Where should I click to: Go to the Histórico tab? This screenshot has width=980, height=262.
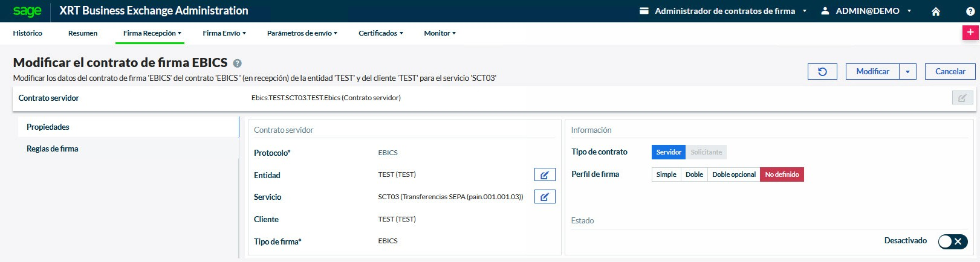click(x=28, y=33)
